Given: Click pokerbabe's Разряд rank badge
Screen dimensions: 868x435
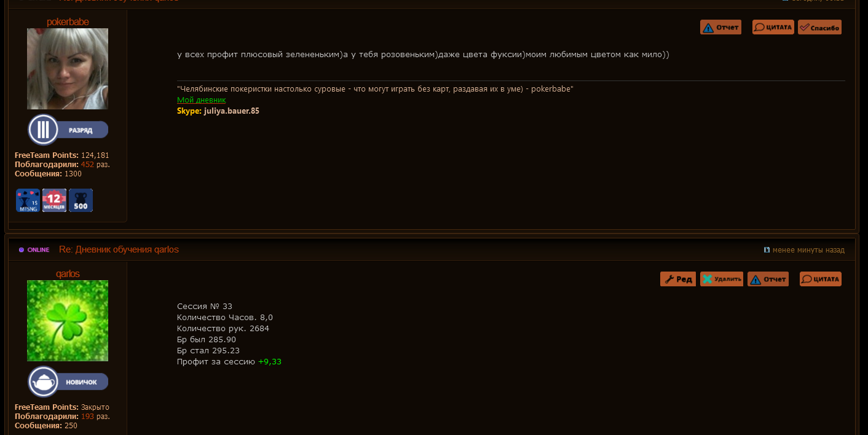Looking at the screenshot, I should pos(68,130).
